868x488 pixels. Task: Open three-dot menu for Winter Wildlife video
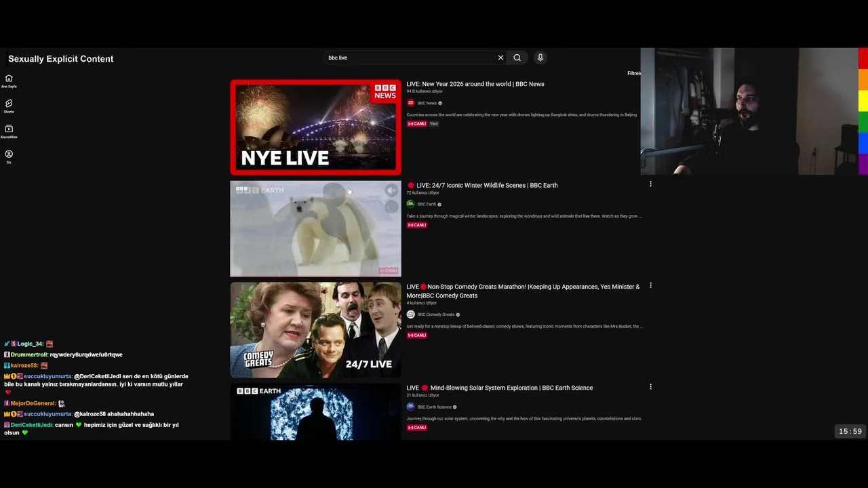[x=650, y=184]
